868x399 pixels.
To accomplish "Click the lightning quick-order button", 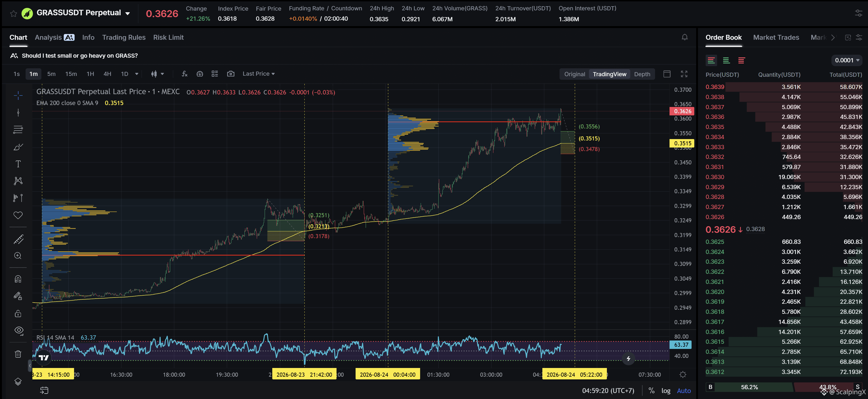I will point(628,358).
